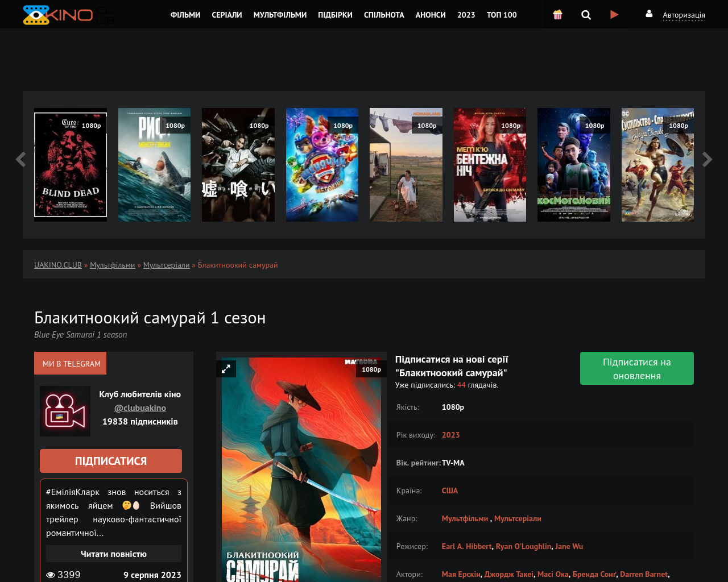Open actor Мая Ерскін link
Image resolution: width=728 pixels, height=582 pixels.
pos(461,574)
